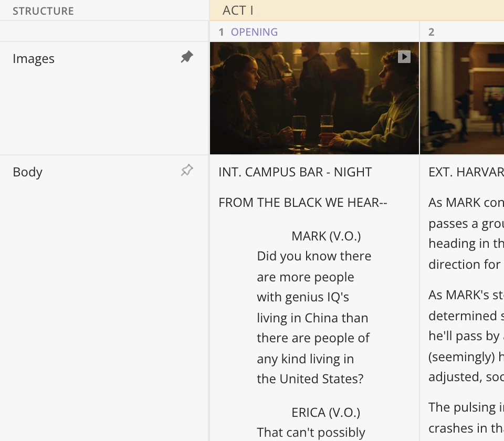Viewport: 504px width, 441px height.
Task: Click the "The pulsing" paragraph in scene 2
Action: tap(466, 418)
